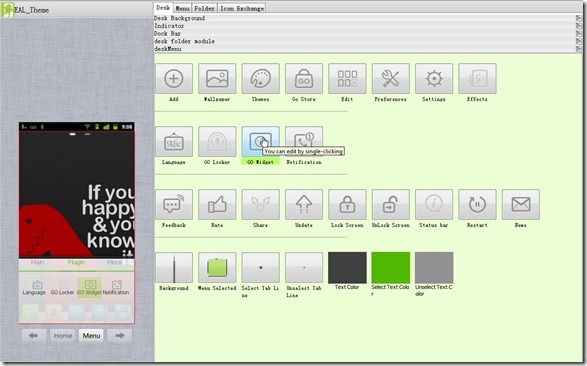This screenshot has width=587, height=366.
Task: Select the Notification phone icon
Action: (x=304, y=141)
